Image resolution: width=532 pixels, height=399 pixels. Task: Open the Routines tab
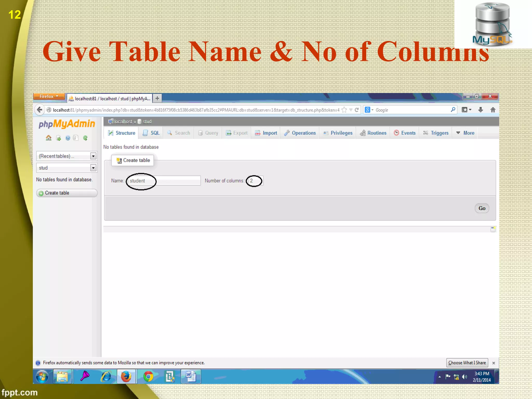373,133
